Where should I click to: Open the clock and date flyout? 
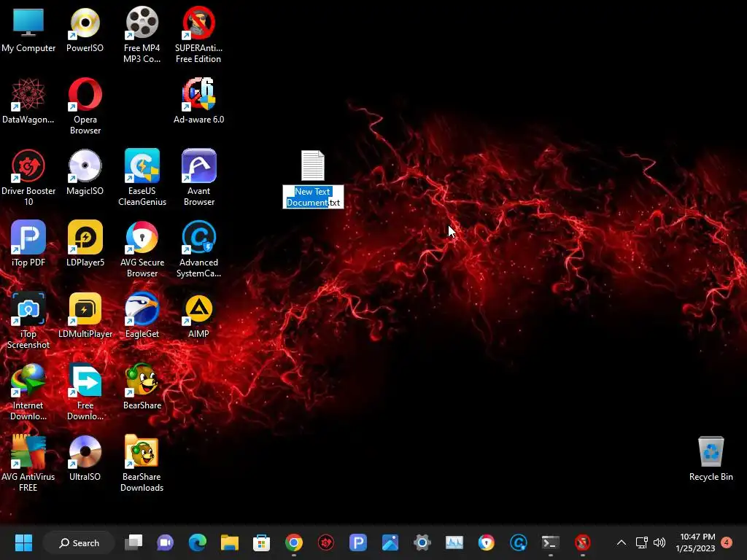(x=695, y=542)
